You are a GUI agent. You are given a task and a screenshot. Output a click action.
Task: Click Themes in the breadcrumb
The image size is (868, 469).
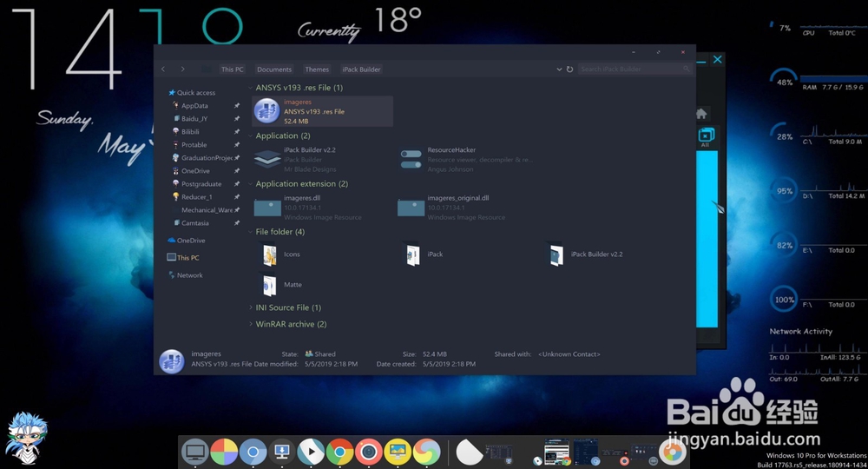(x=317, y=69)
